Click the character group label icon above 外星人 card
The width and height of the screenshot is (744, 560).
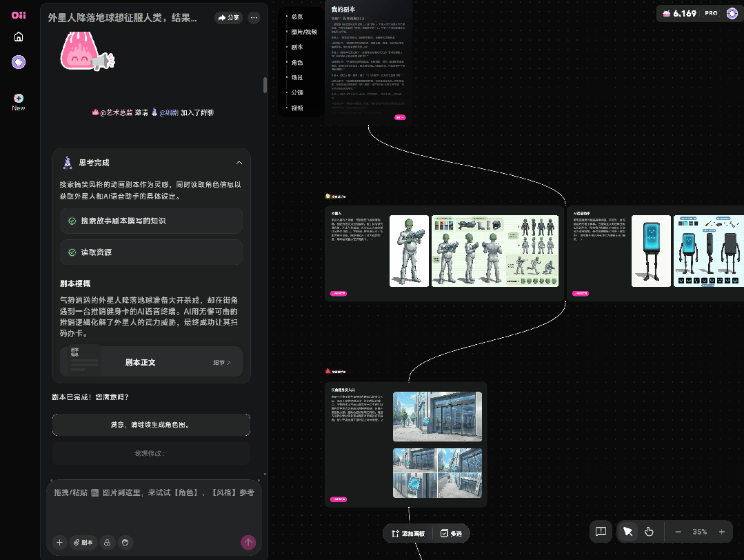click(x=328, y=196)
